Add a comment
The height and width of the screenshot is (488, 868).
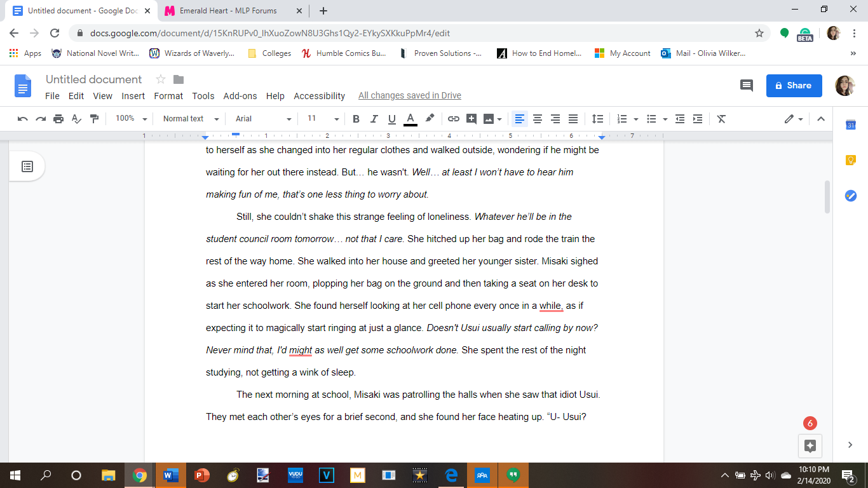point(471,119)
